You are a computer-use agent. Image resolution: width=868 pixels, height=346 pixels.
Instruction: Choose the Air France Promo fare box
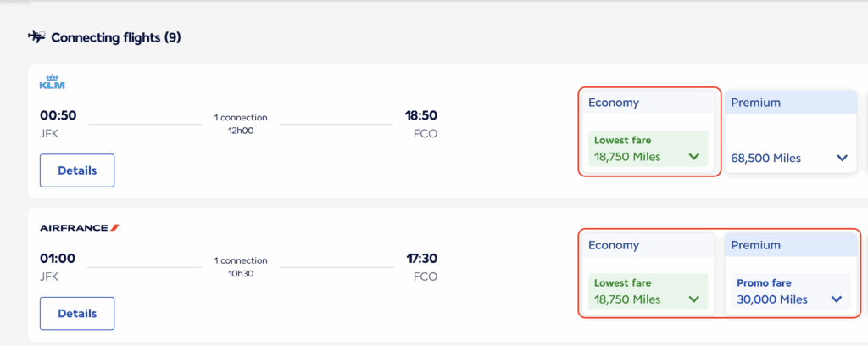coord(791,291)
